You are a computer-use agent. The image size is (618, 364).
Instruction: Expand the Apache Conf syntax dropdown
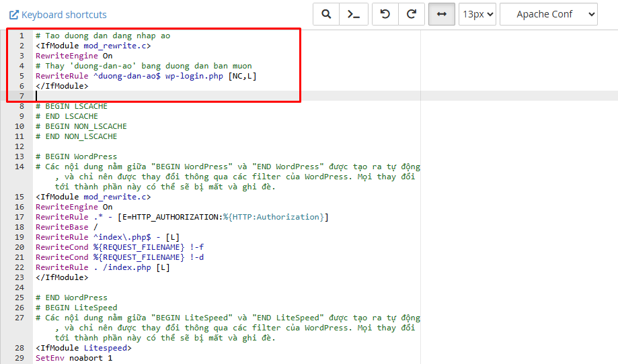pyautogui.click(x=548, y=14)
